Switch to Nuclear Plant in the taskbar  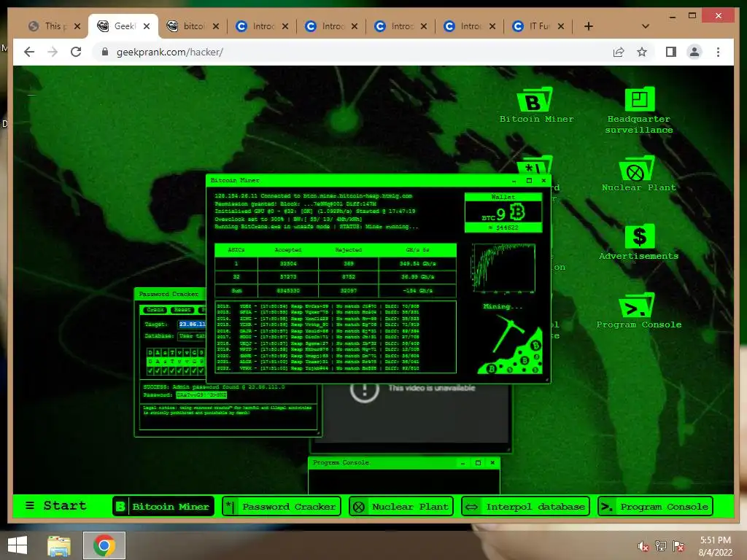click(401, 506)
